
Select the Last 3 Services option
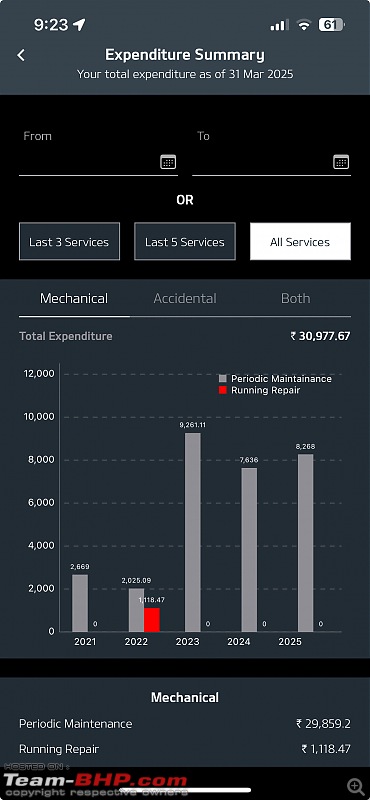(69, 241)
